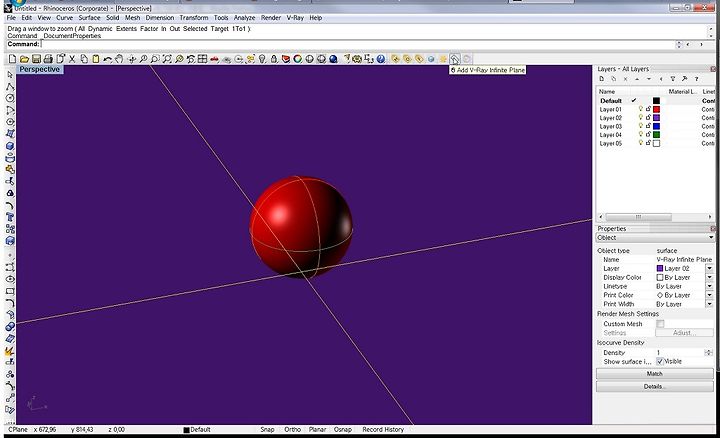The height and width of the screenshot is (438, 720).
Task: Click the Zoom Extents icon
Action: coord(167,59)
